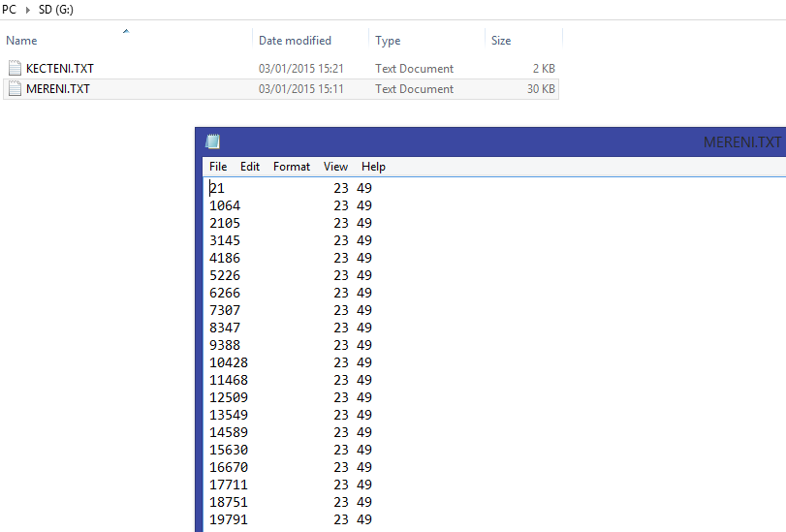
Task: Click the Notepad icon in title bar
Action: tap(213, 141)
